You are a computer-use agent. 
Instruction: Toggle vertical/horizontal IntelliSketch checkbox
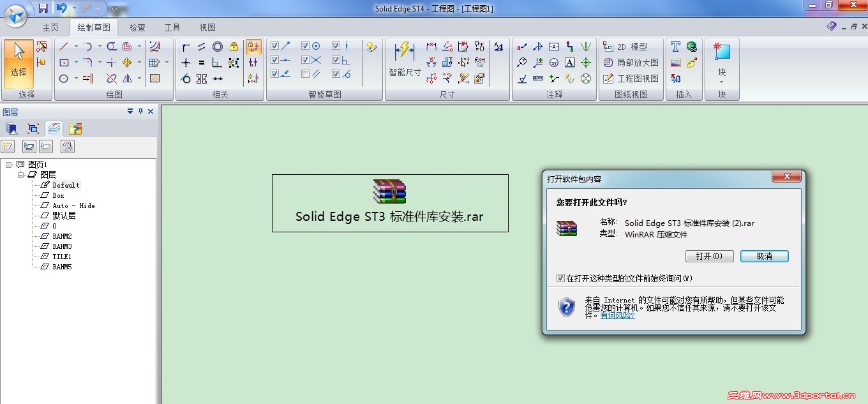pos(336,46)
